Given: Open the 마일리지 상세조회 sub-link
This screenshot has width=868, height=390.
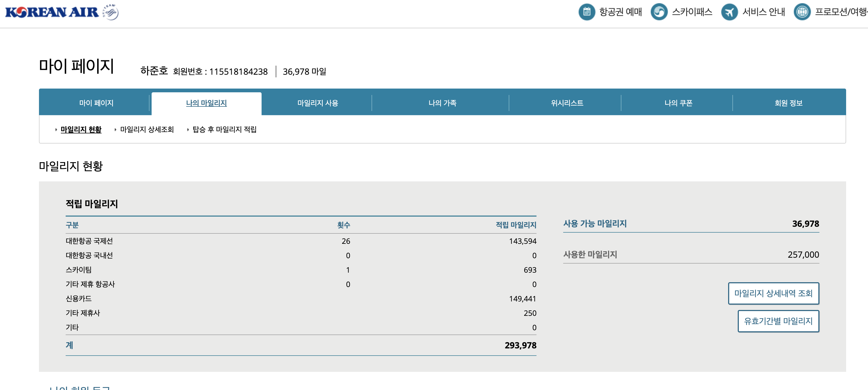Looking at the screenshot, I should point(147,130).
